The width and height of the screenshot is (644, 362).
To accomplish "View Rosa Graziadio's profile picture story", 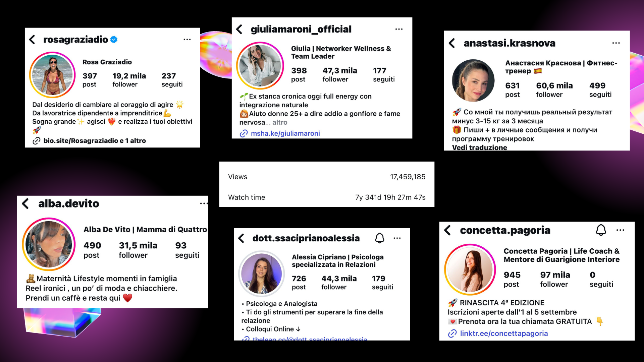I will tap(52, 75).
